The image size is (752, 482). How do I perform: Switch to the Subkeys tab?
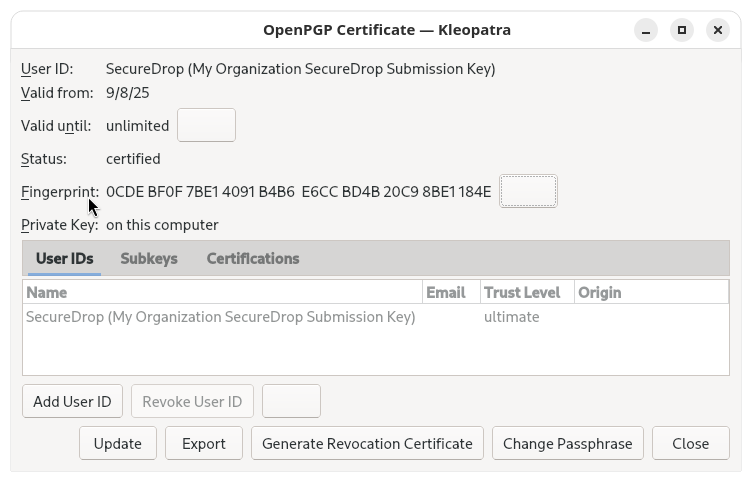[149, 258]
